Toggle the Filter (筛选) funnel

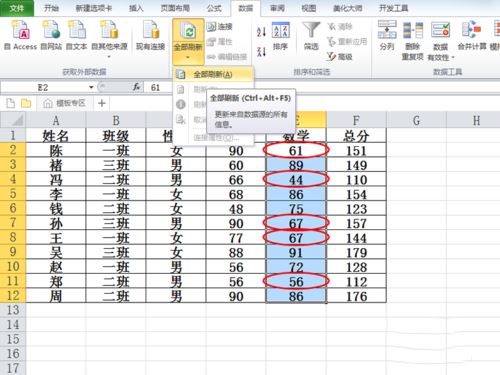[311, 36]
